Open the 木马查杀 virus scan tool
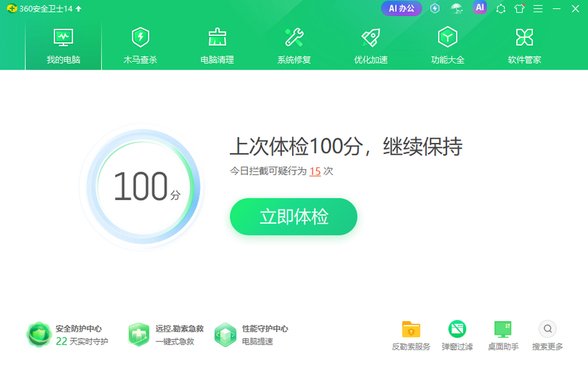This screenshot has width=588, height=368. coord(139,44)
